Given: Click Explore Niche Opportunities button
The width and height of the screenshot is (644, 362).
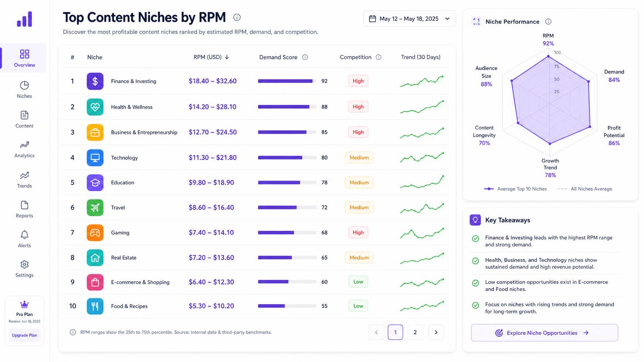Looking at the screenshot, I should [x=544, y=333].
